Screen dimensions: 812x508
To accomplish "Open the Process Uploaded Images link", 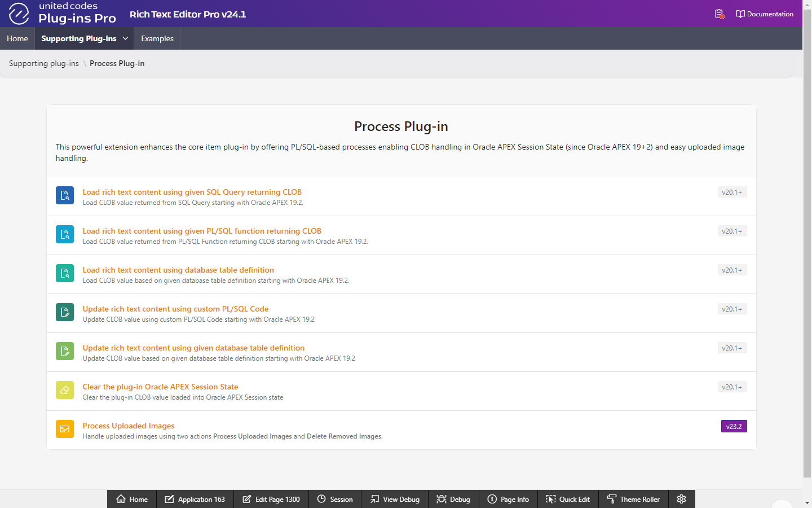I will pos(129,426).
